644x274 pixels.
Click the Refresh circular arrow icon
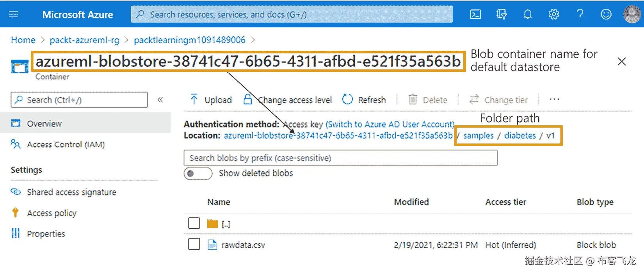(x=347, y=100)
